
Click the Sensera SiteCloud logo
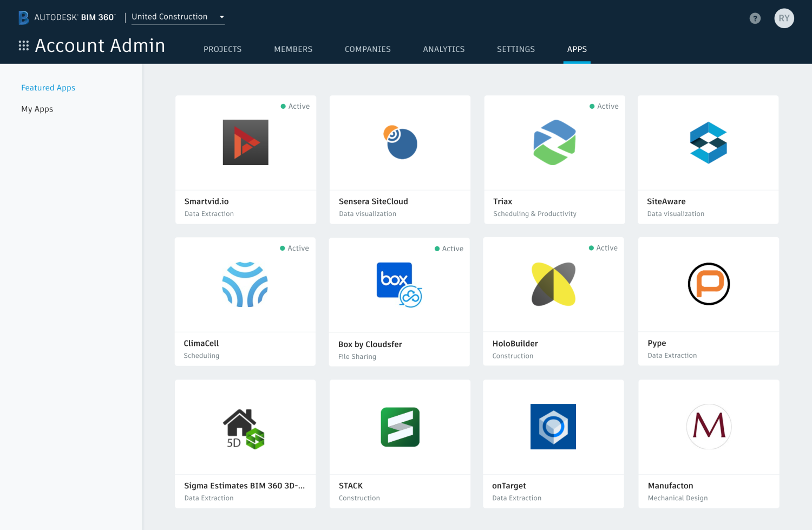[400, 142]
